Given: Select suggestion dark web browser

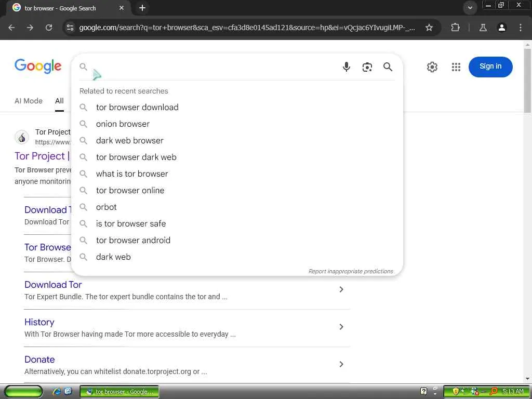Looking at the screenshot, I should point(237,140).
